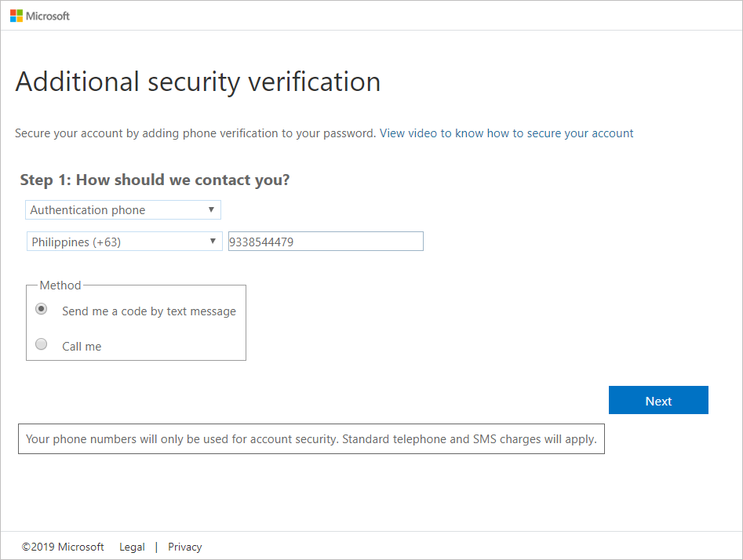
Task: Select the Send me a code by text message option
Action: coord(42,309)
